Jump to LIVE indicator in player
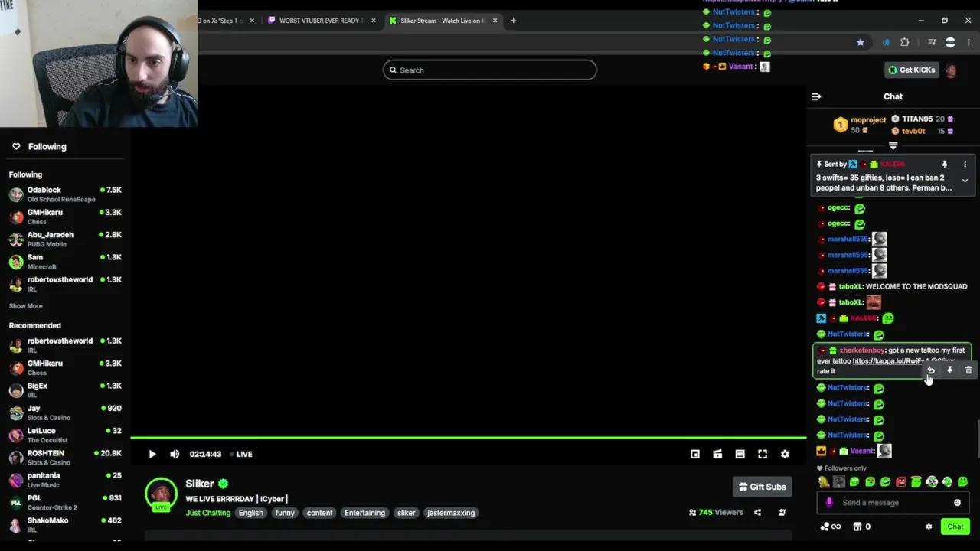The image size is (980, 551). [241, 454]
